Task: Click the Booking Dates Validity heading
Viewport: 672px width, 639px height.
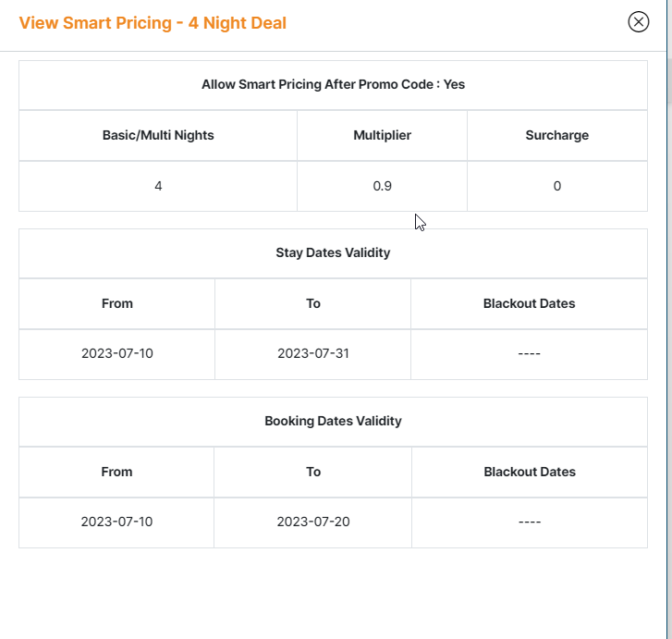Action: coord(333,422)
